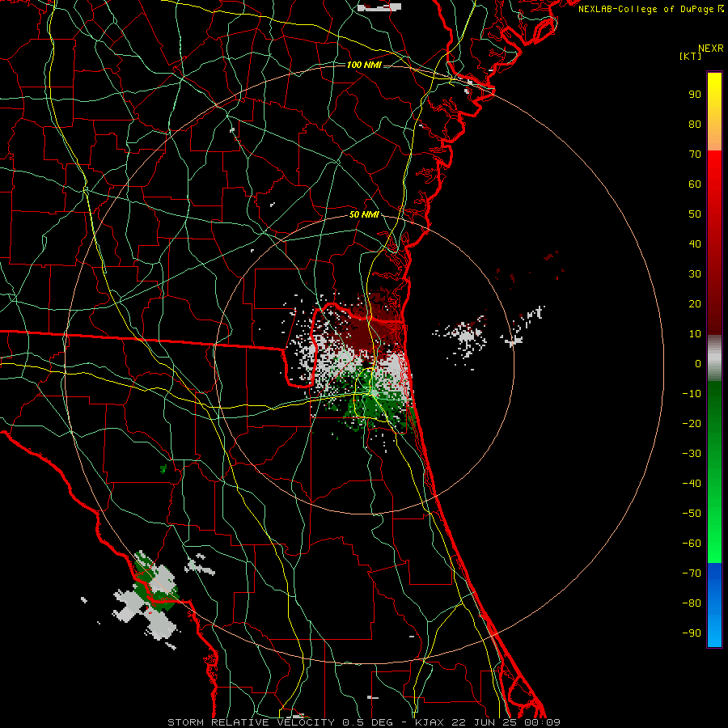Click the 20 knot value on the color scale
Viewport: 728px width, 728px height.
pyautogui.click(x=695, y=304)
